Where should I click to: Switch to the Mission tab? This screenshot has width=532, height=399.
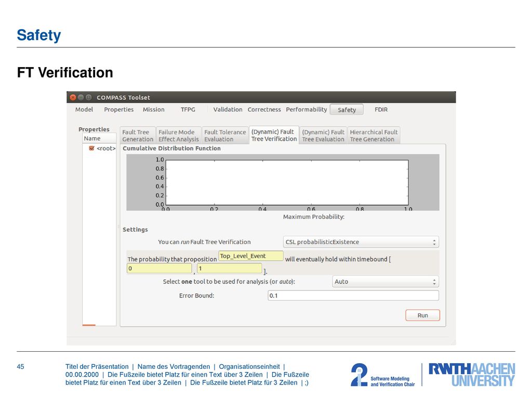[x=154, y=109]
